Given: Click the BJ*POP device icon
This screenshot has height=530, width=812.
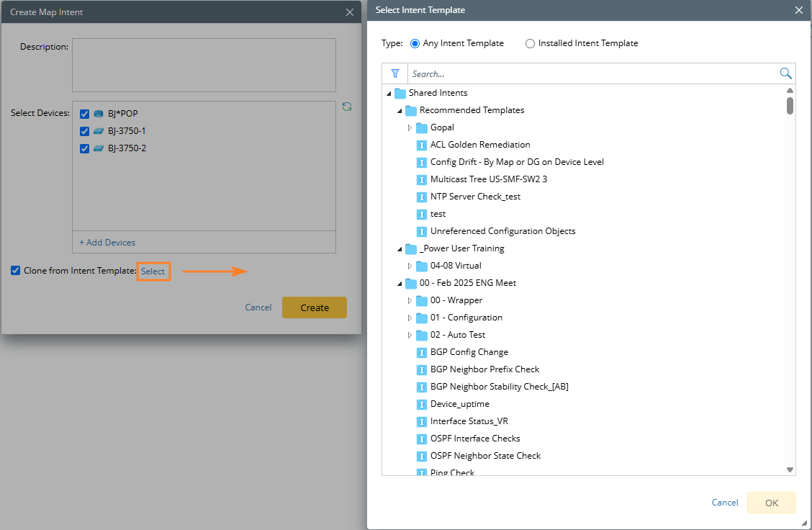Looking at the screenshot, I should [x=99, y=114].
